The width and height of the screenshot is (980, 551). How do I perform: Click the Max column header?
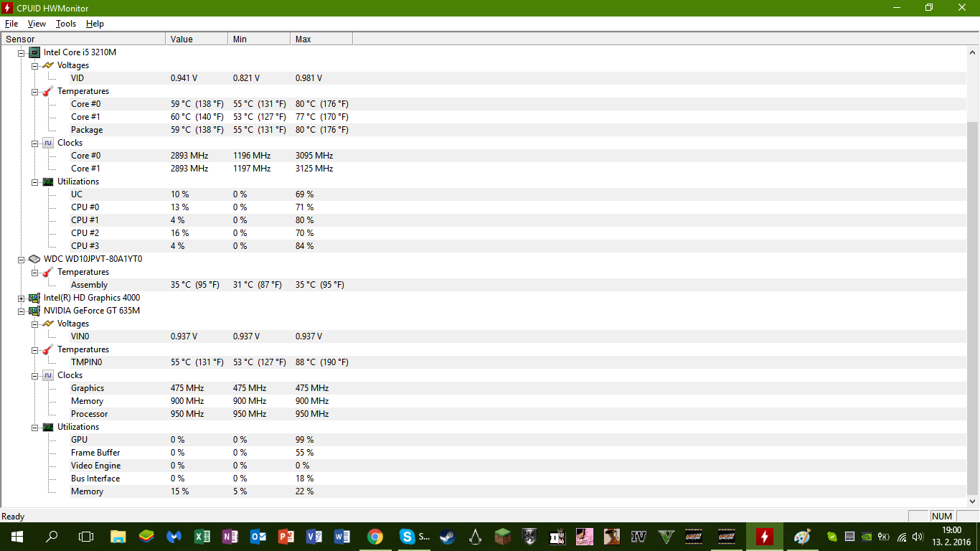click(321, 39)
